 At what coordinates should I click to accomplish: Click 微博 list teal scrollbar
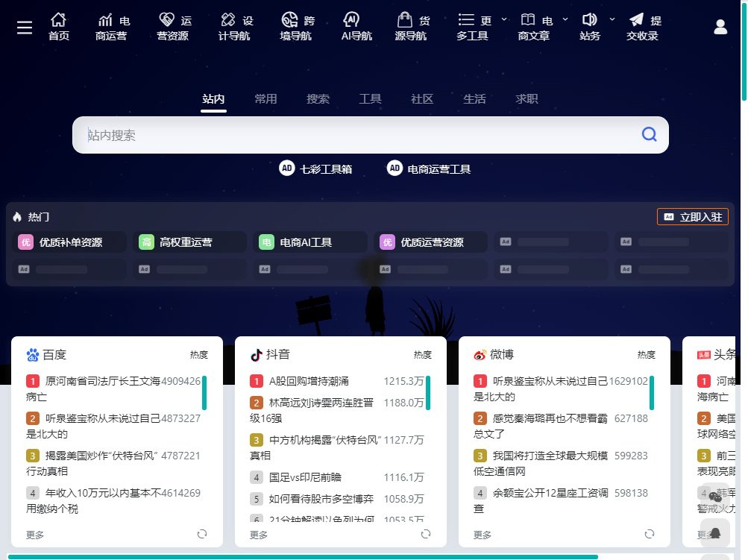click(x=652, y=393)
